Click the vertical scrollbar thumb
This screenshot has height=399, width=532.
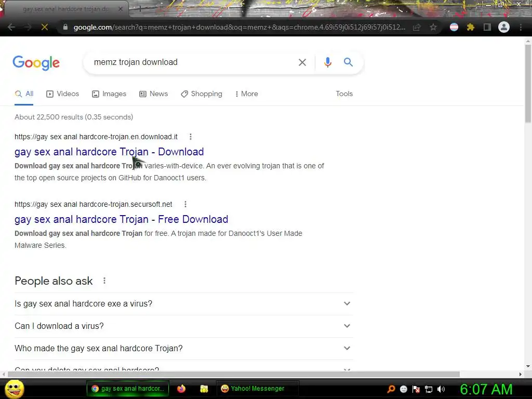click(x=528, y=83)
